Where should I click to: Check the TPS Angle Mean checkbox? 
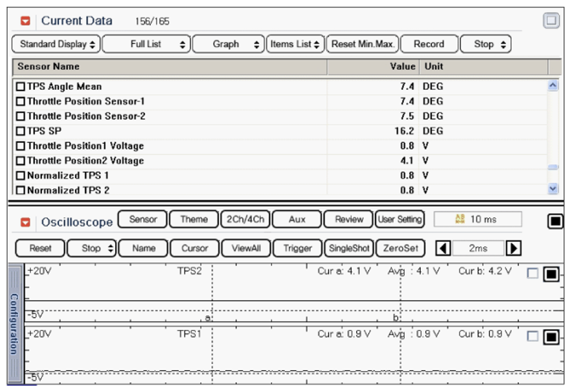point(20,87)
